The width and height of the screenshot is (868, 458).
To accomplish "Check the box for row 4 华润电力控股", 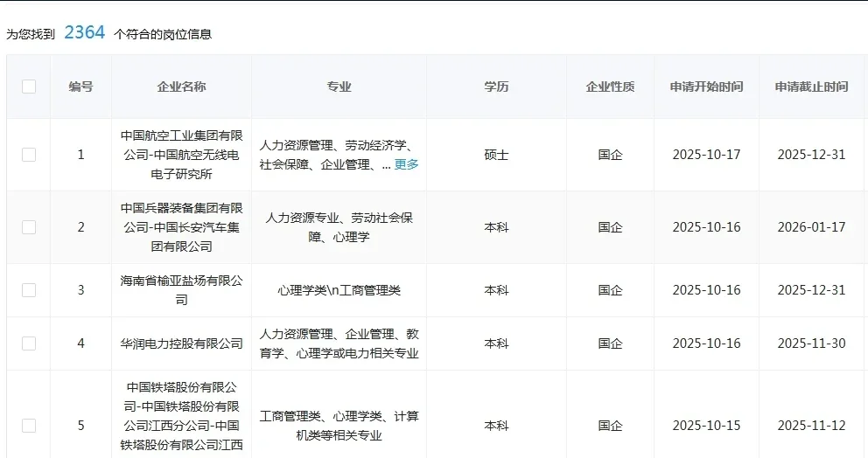I will click(29, 343).
